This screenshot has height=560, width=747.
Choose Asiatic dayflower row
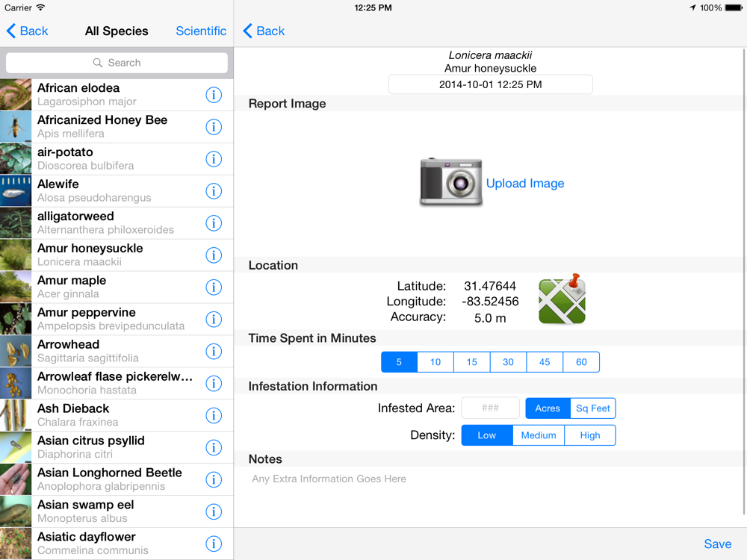[x=117, y=544]
